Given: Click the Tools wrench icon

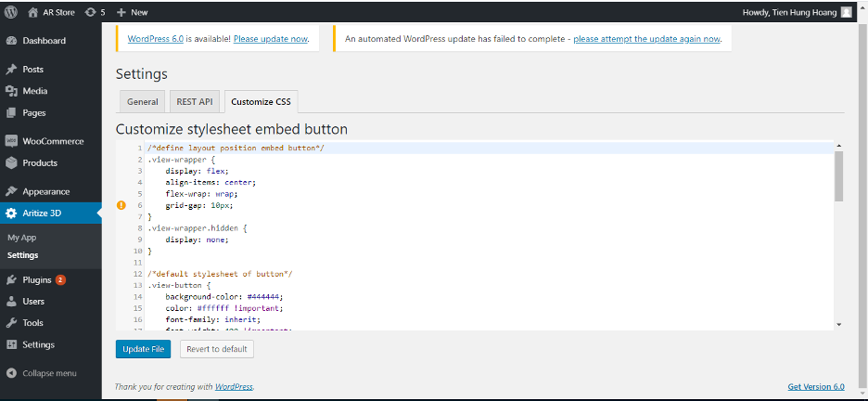Looking at the screenshot, I should 11,323.
